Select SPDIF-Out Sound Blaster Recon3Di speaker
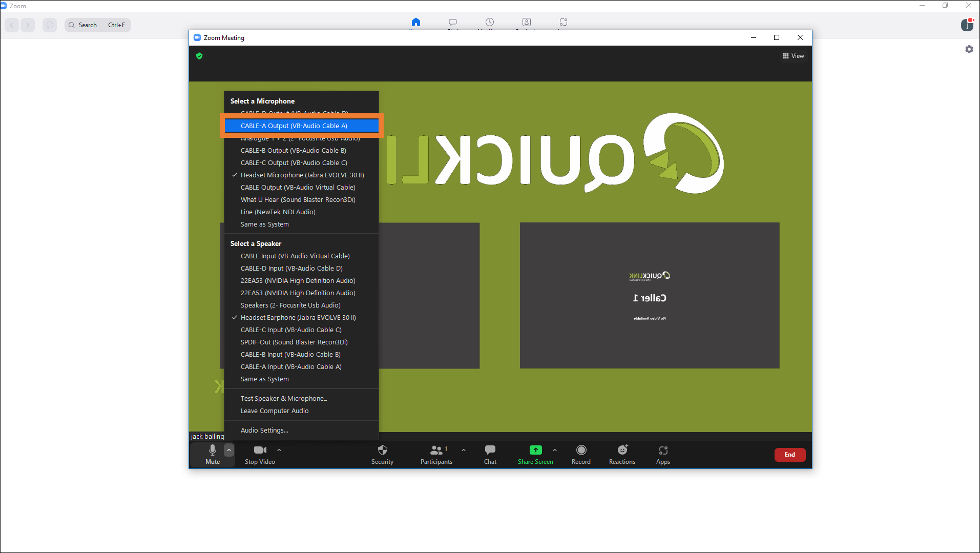Image resolution: width=980 pixels, height=553 pixels. tap(301, 342)
